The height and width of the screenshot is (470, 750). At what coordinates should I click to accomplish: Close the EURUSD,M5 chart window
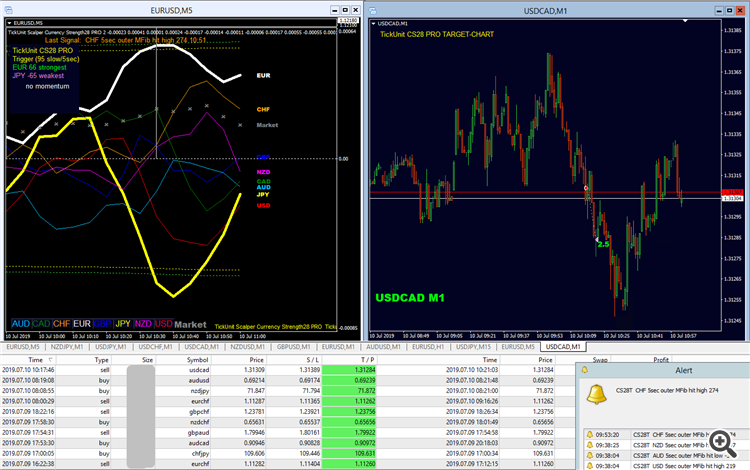click(x=356, y=10)
